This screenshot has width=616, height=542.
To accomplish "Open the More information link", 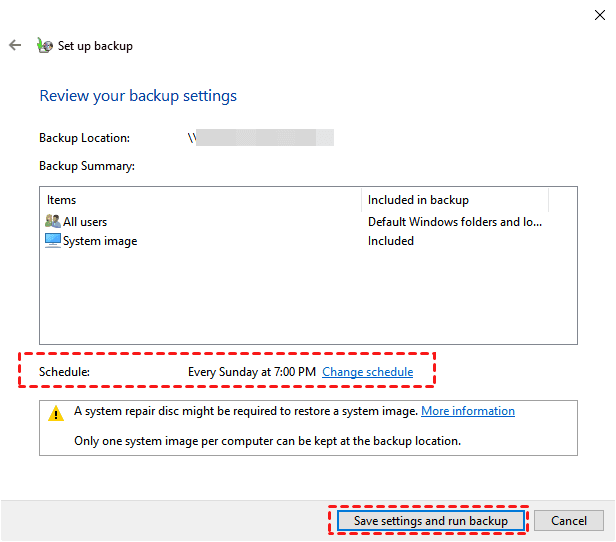I will 467,411.
